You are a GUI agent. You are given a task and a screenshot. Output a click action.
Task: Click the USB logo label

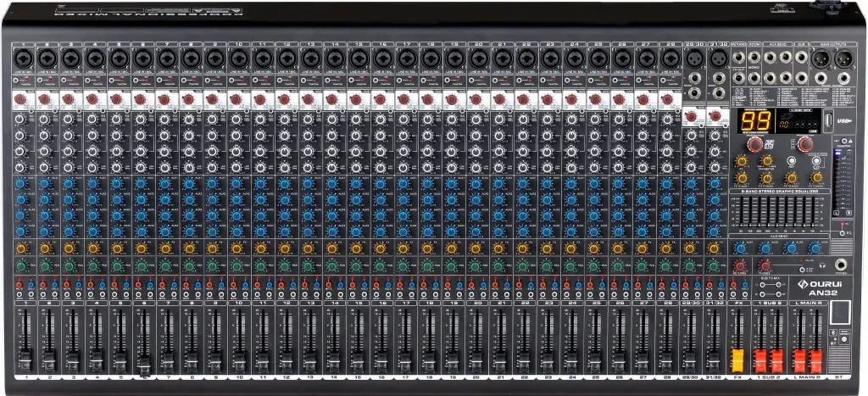point(844,120)
